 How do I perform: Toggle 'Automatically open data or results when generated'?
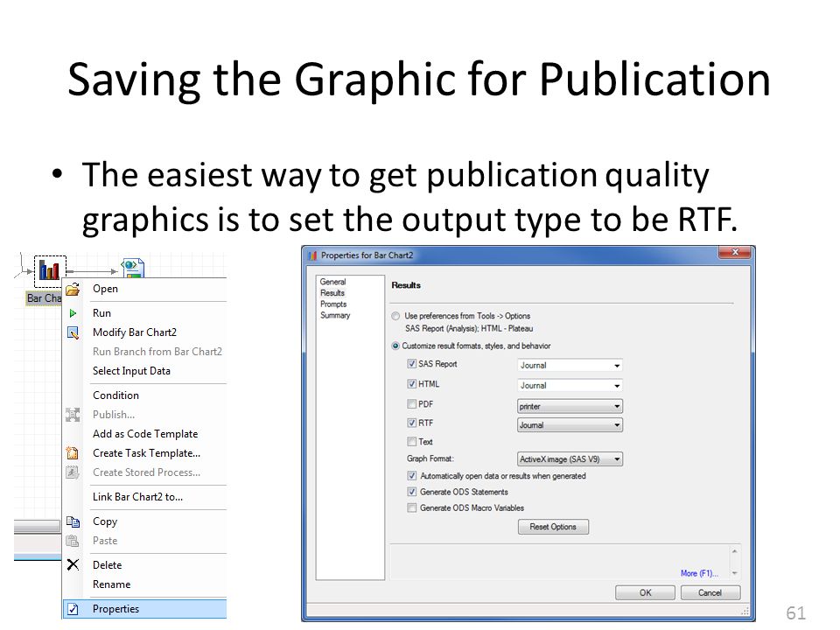click(x=411, y=476)
